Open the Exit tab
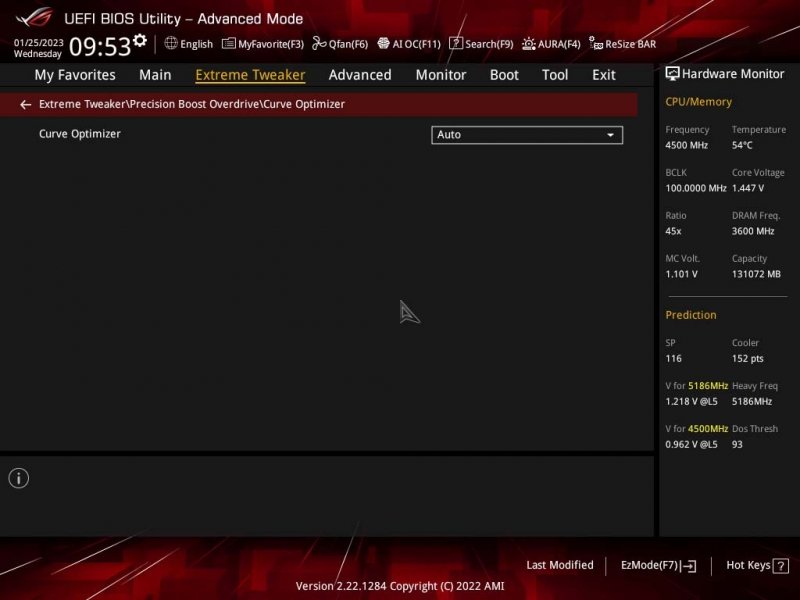The image size is (800, 600). (x=604, y=75)
